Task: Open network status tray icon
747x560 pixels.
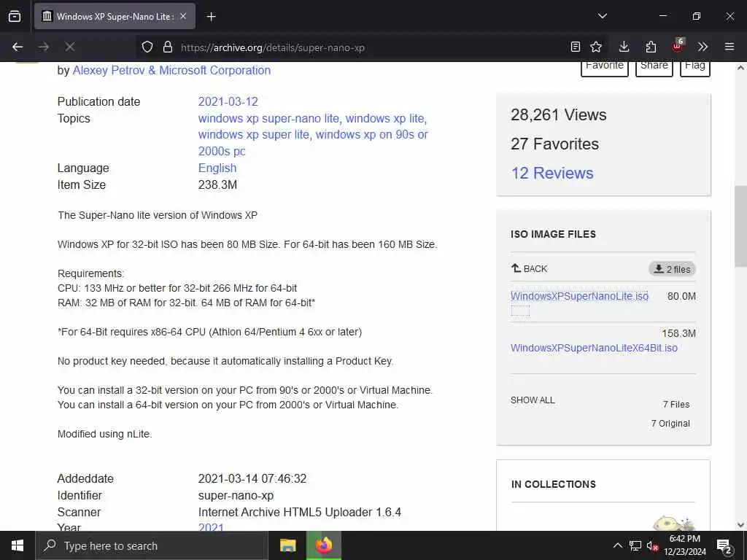Action: [x=635, y=545]
